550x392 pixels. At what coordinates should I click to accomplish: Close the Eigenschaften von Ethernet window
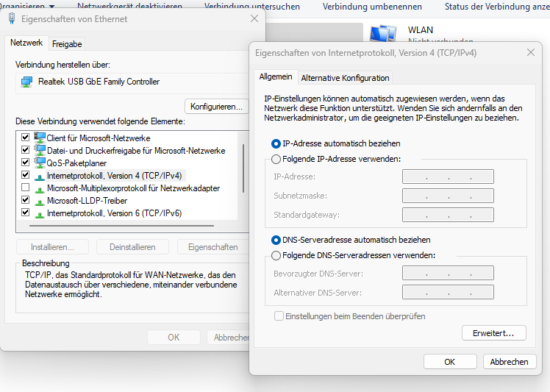click(x=254, y=18)
